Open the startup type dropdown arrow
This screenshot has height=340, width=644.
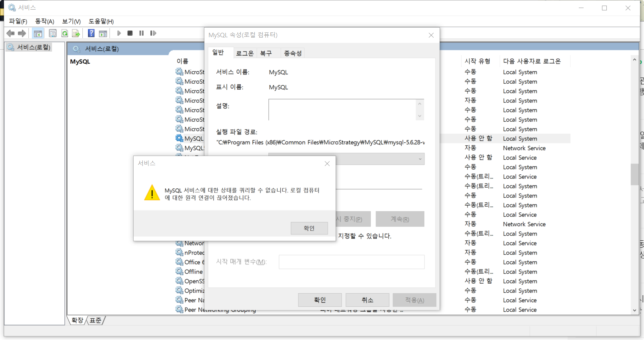420,159
